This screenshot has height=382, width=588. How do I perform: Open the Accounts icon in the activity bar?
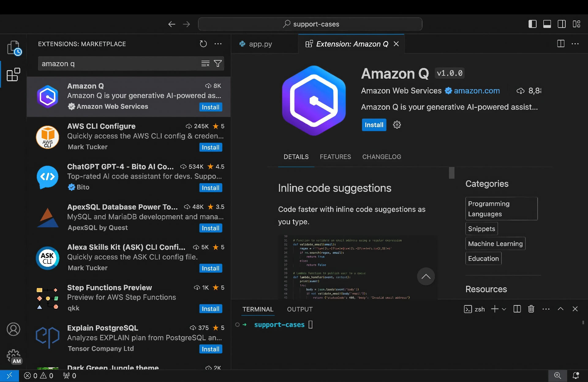pos(13,329)
